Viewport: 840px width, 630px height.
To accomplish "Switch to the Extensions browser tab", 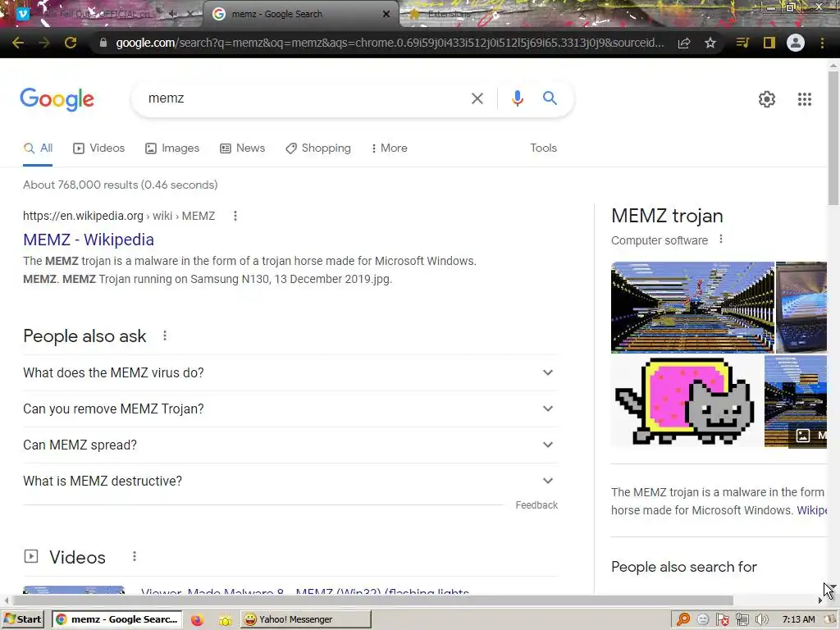I will click(449, 15).
